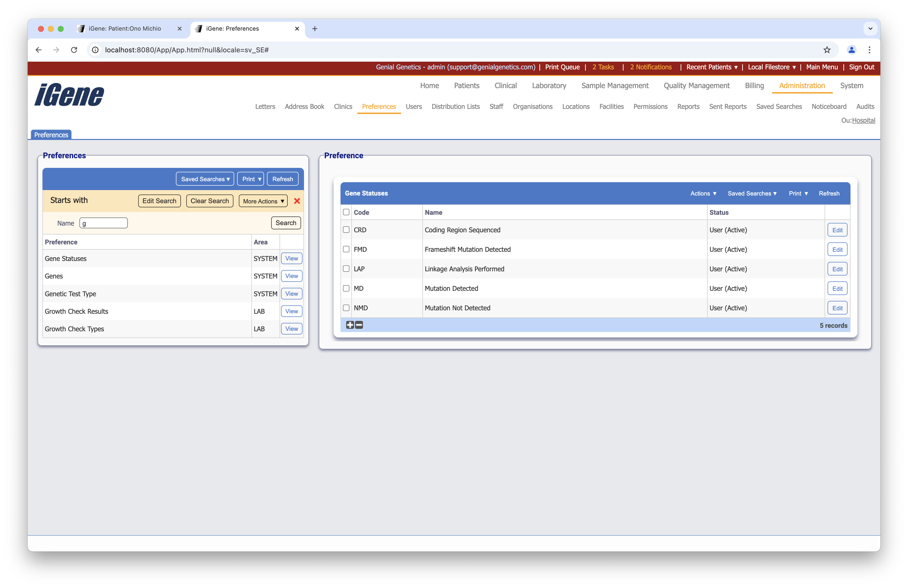Go back with the browser back arrow
Viewport: 908px width, 588px height.
38,50
